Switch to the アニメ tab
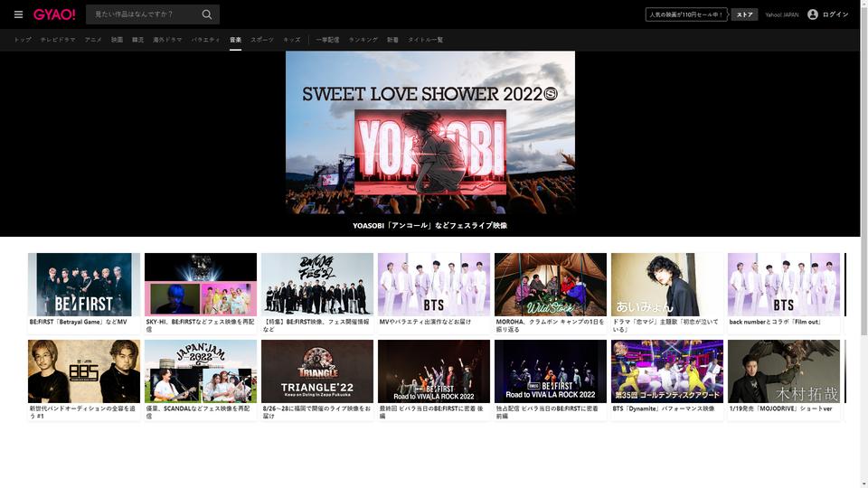The height and width of the screenshot is (488, 868). coord(93,40)
